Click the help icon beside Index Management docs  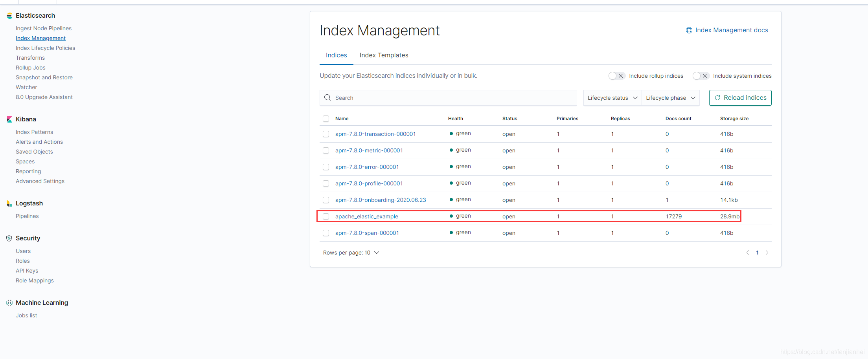pyautogui.click(x=689, y=30)
